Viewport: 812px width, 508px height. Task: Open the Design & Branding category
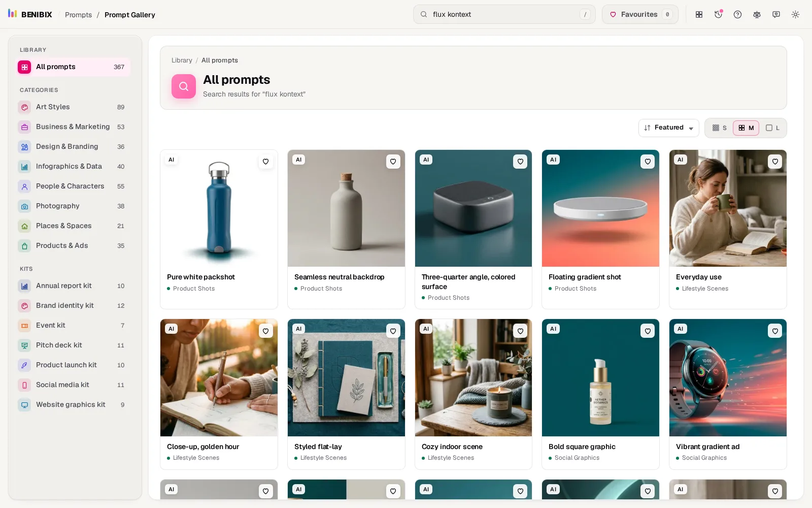[74, 147]
